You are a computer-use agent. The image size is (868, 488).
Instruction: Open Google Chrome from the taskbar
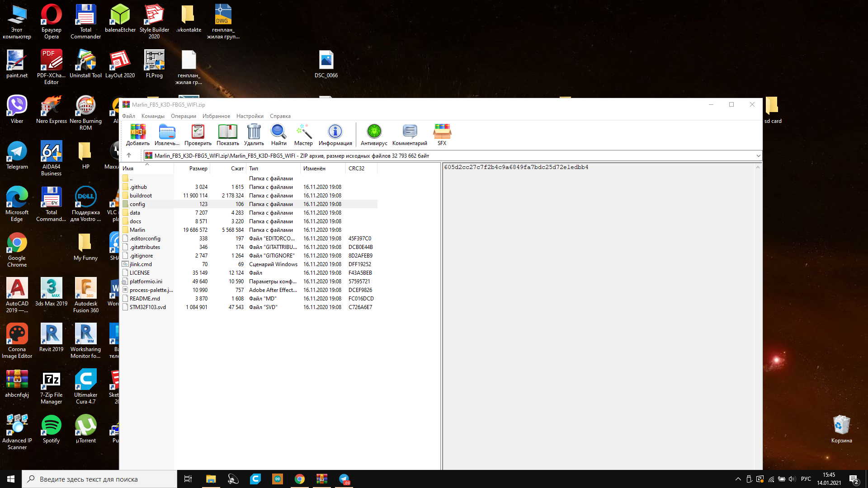click(x=300, y=479)
